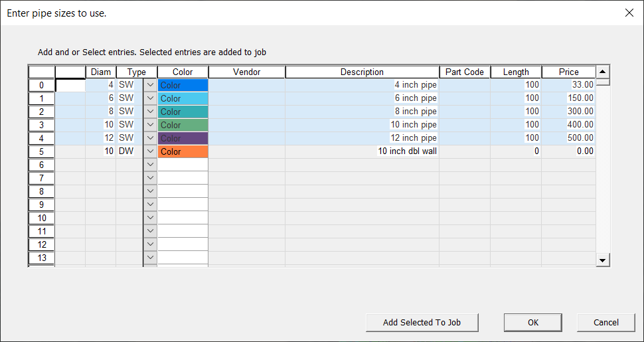The height and width of the screenshot is (342, 644).
Task: Click the scroll down arrow in grid
Action: tap(602, 260)
